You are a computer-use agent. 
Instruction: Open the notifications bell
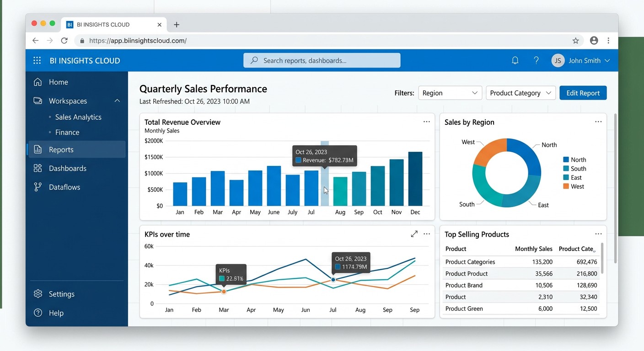(x=515, y=60)
